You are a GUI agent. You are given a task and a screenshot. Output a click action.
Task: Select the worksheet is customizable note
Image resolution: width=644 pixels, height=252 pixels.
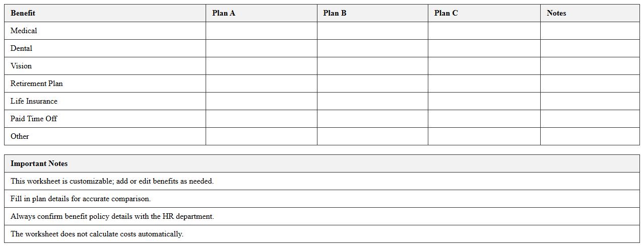tap(112, 181)
